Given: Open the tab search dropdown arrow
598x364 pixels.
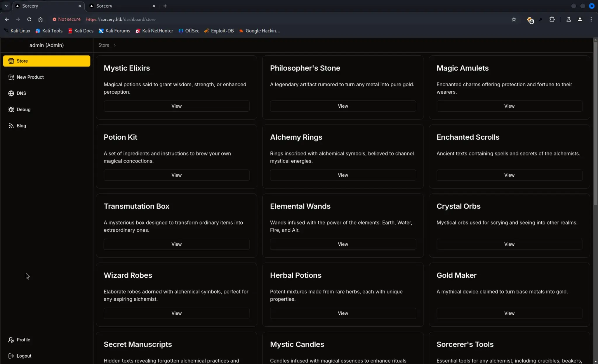Looking at the screenshot, I should point(6,6).
